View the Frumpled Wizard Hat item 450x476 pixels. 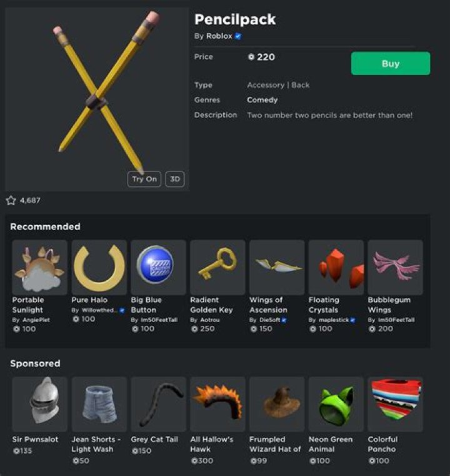(277, 404)
